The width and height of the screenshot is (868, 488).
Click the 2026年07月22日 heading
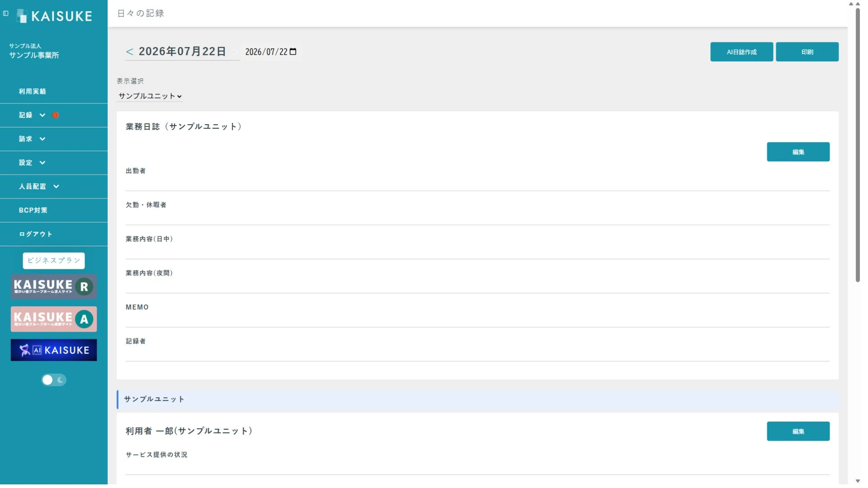(182, 52)
